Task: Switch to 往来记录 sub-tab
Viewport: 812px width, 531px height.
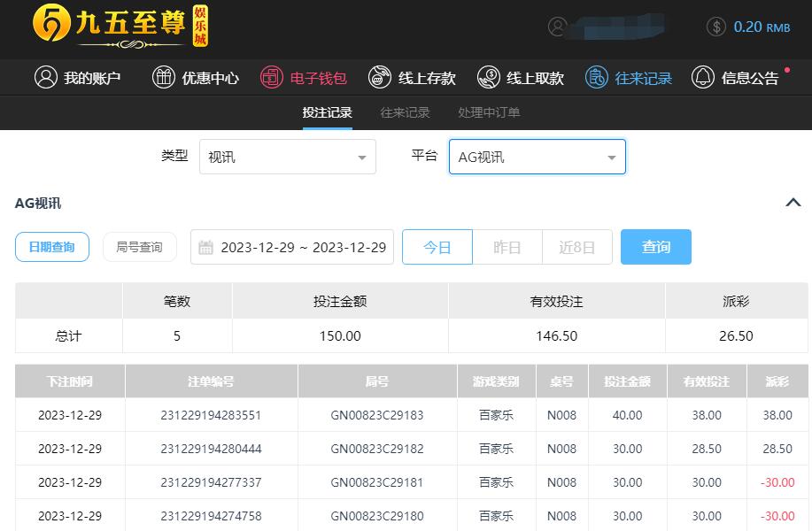Action: pyautogui.click(x=405, y=112)
